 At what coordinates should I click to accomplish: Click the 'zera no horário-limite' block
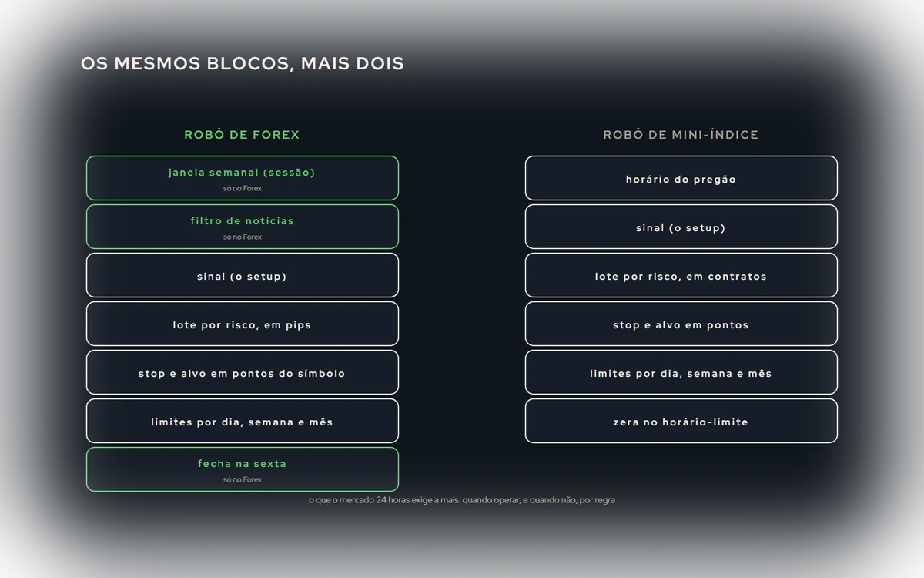click(681, 421)
